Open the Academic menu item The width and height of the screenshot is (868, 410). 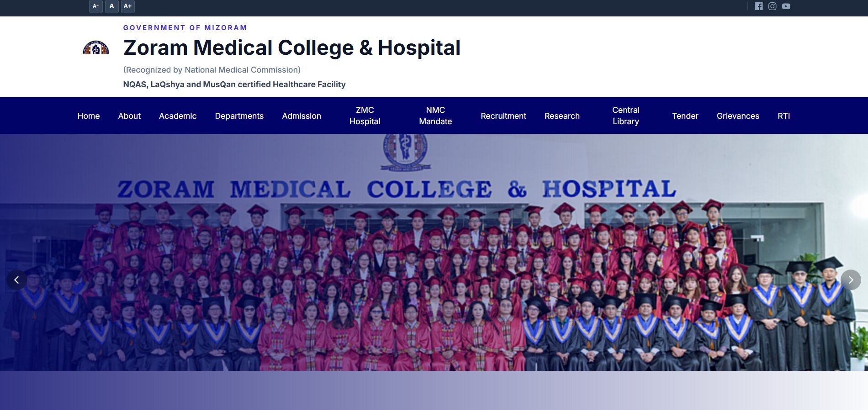[178, 116]
